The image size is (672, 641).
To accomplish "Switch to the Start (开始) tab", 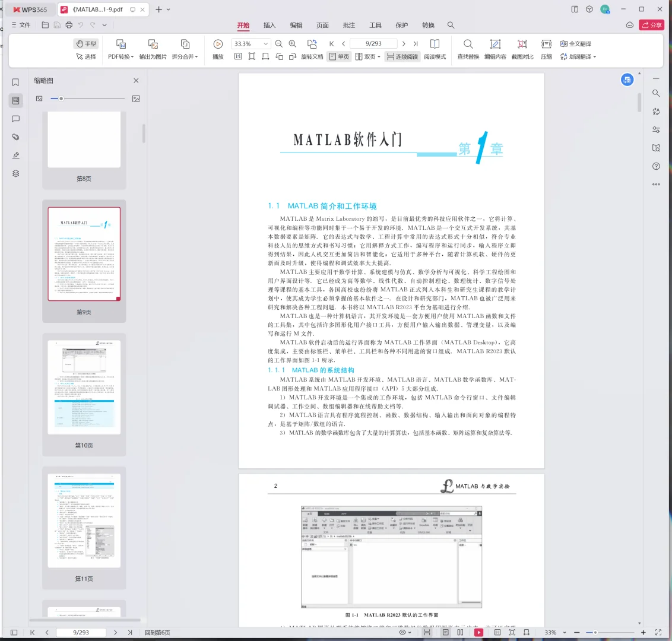I will pos(243,26).
